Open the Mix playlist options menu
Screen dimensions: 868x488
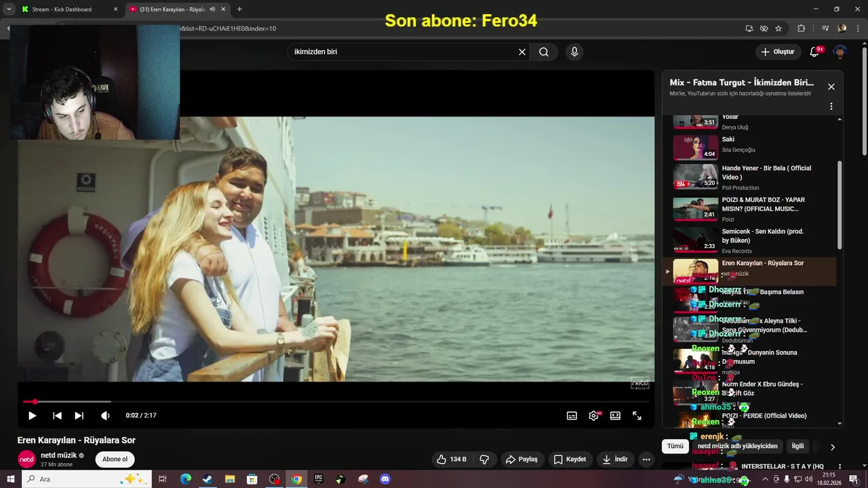(831, 106)
